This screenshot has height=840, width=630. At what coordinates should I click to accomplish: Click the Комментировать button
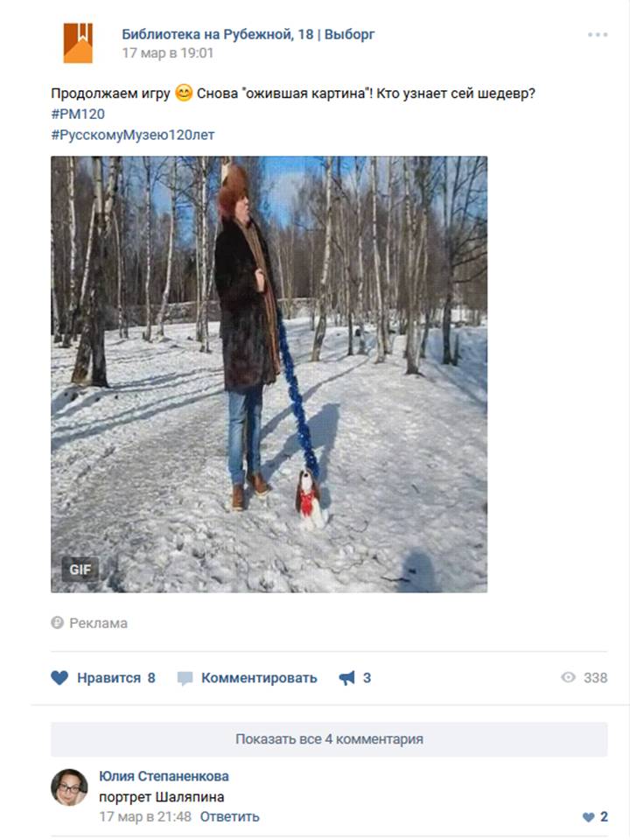click(x=259, y=677)
